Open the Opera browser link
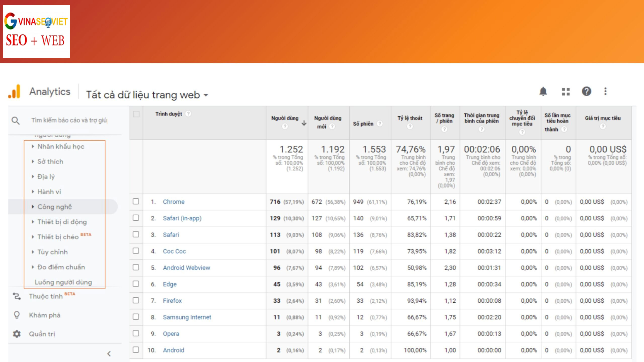The width and height of the screenshot is (644, 362). coord(171,334)
